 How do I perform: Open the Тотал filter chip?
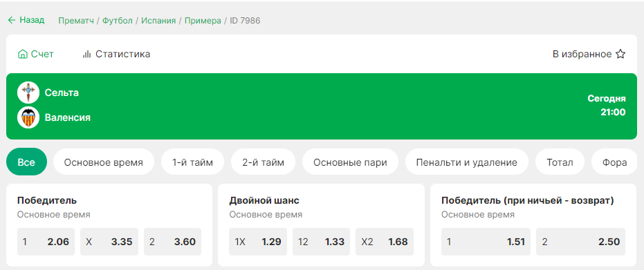(560, 162)
